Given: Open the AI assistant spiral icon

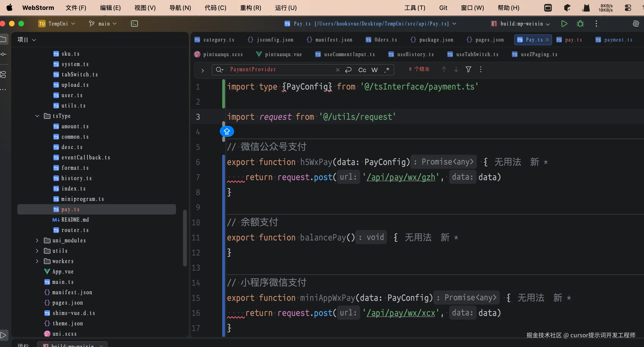Looking at the screenshot, I should [636, 24].
